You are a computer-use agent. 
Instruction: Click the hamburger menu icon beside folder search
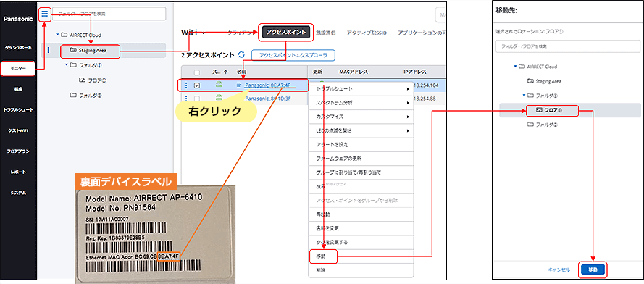click(x=45, y=14)
